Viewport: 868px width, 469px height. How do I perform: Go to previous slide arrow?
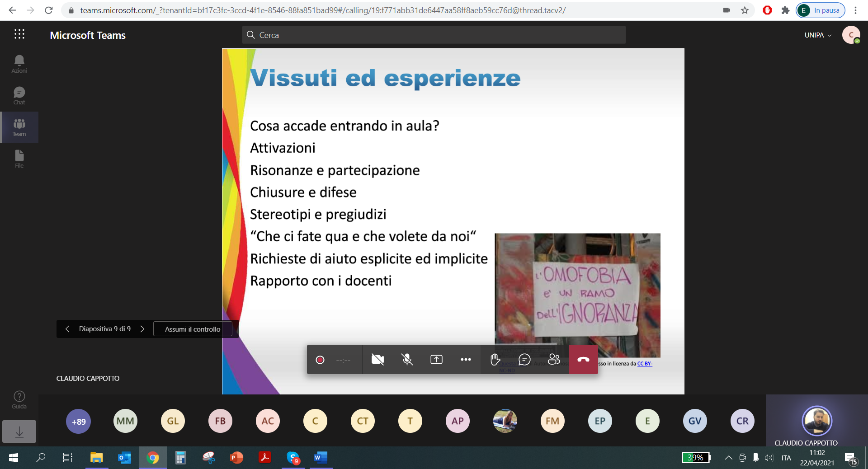[x=67, y=329]
